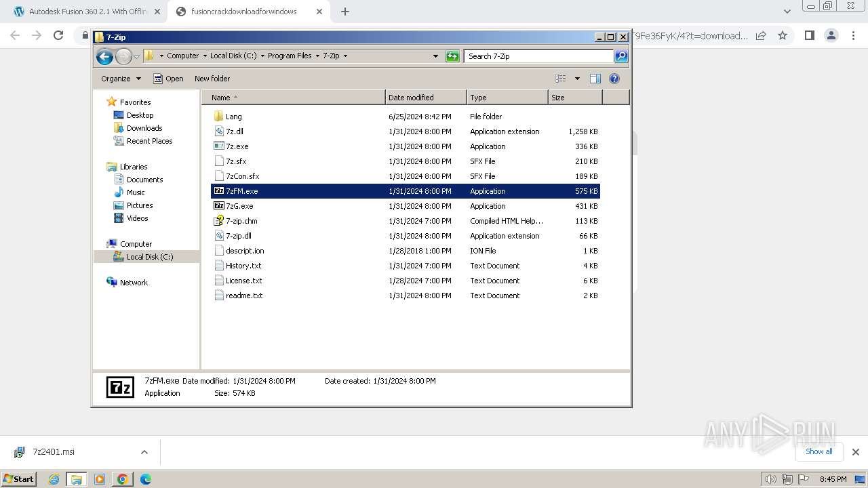Open 7z2401.msi download options chevron
868x488 pixels.
[x=144, y=452]
